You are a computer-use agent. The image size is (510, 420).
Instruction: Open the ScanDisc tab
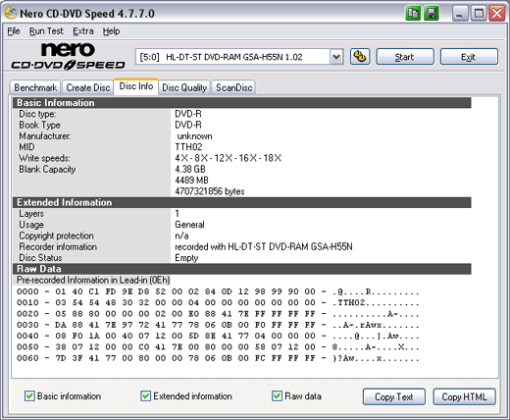(233, 87)
